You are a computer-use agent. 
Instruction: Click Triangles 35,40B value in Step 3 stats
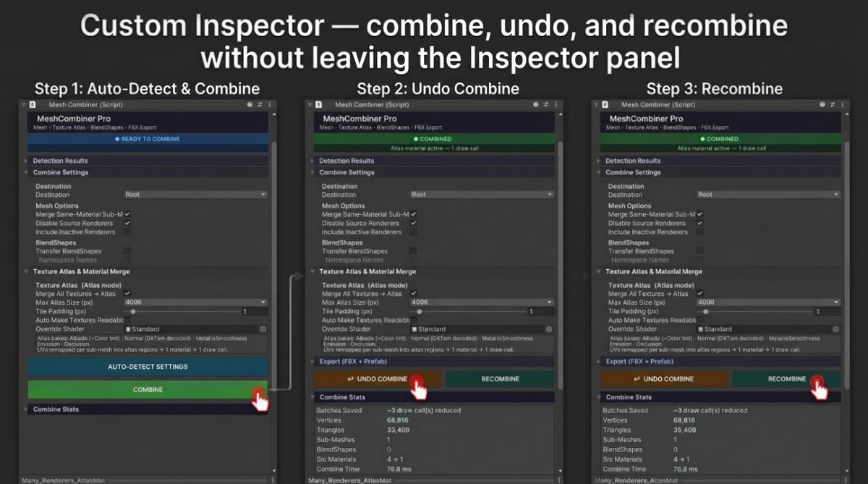click(x=686, y=430)
